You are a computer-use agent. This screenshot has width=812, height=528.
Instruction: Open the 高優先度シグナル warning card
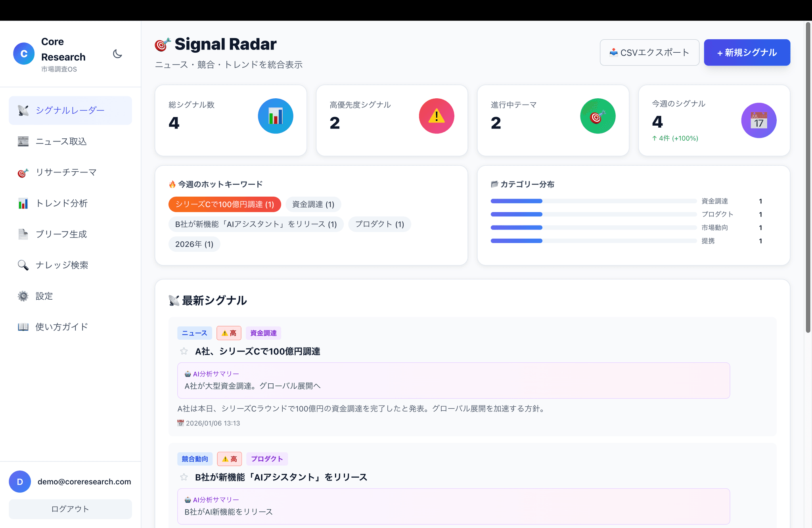coord(392,120)
